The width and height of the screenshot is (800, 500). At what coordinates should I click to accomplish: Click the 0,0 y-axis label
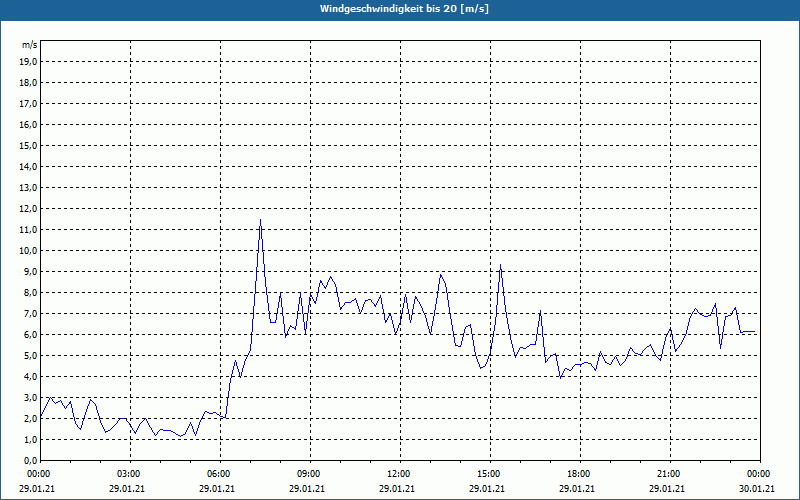pyautogui.click(x=30, y=460)
